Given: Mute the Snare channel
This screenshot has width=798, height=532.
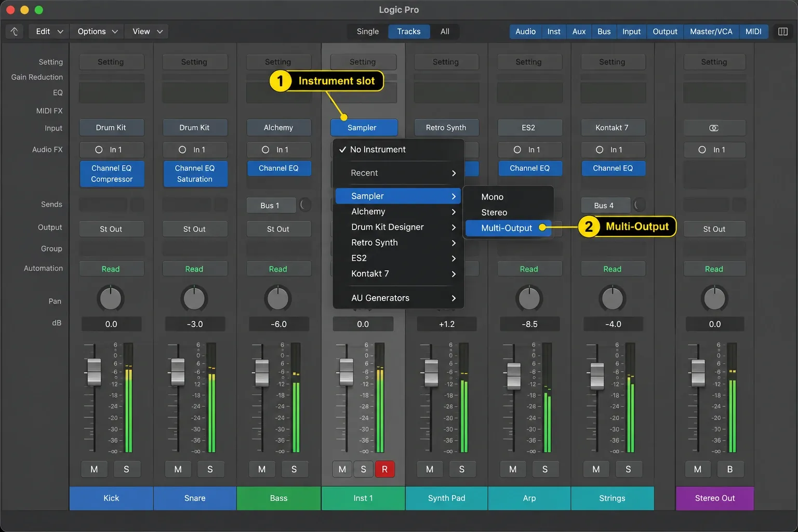Looking at the screenshot, I should [x=178, y=469].
